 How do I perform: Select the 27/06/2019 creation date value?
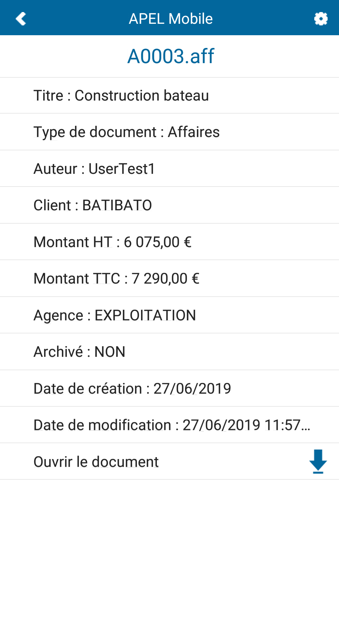pyautogui.click(x=192, y=388)
